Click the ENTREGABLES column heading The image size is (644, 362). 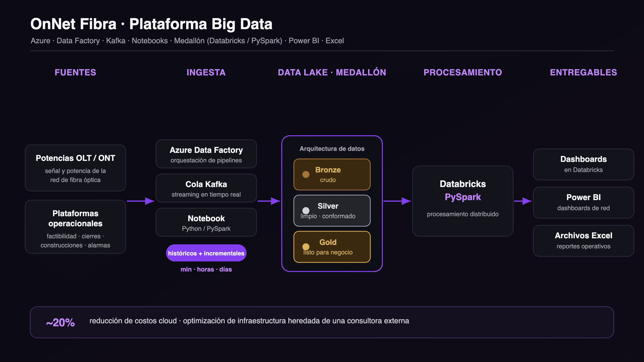click(584, 72)
